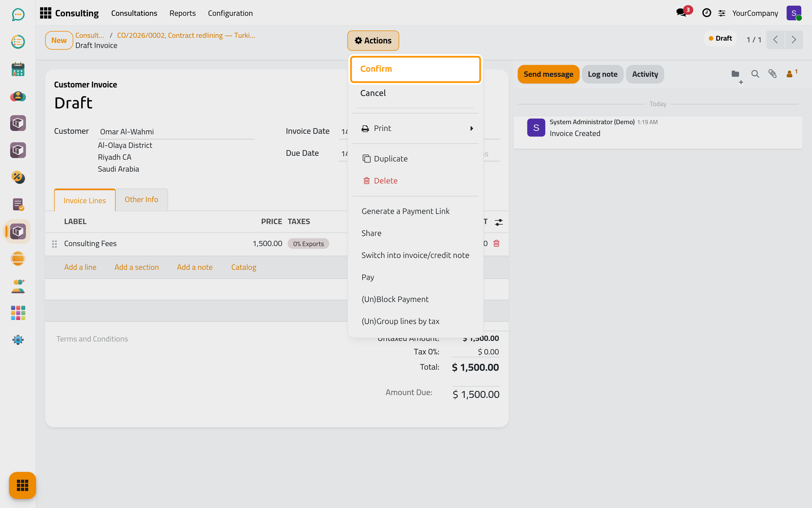
Task: Click the Add a line link
Action: coord(80,267)
